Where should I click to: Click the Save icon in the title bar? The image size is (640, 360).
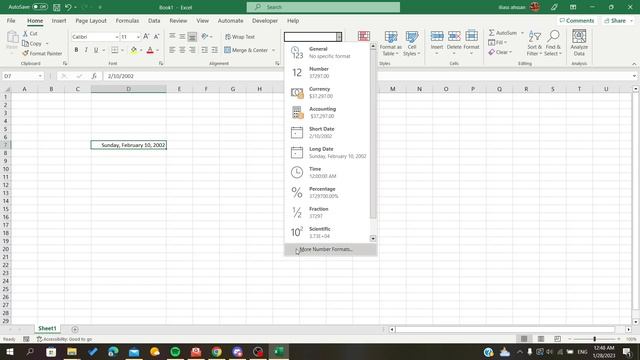click(57, 7)
